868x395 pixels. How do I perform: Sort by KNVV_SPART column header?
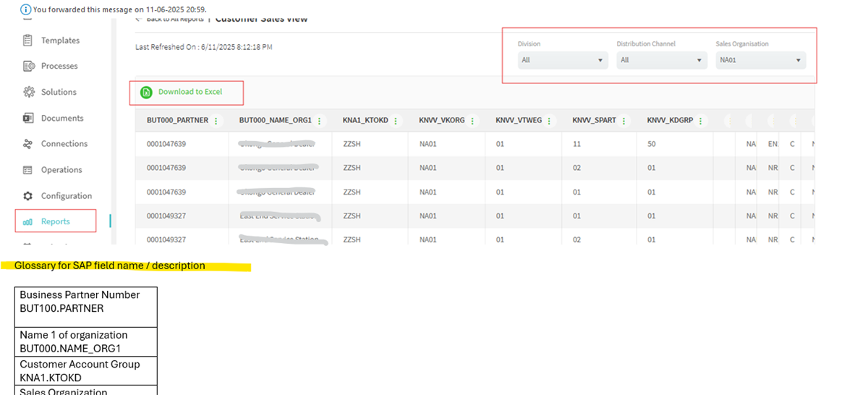pyautogui.click(x=594, y=120)
